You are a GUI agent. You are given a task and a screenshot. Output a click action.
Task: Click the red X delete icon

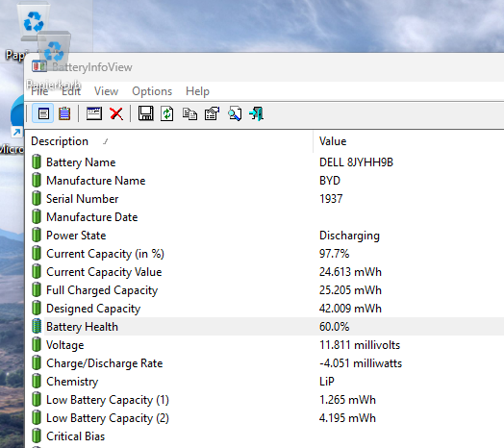[116, 113]
